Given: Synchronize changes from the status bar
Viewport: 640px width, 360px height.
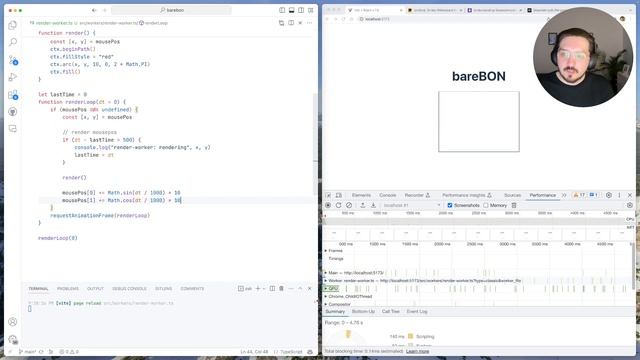Looking at the screenshot, I should click(x=41, y=351).
